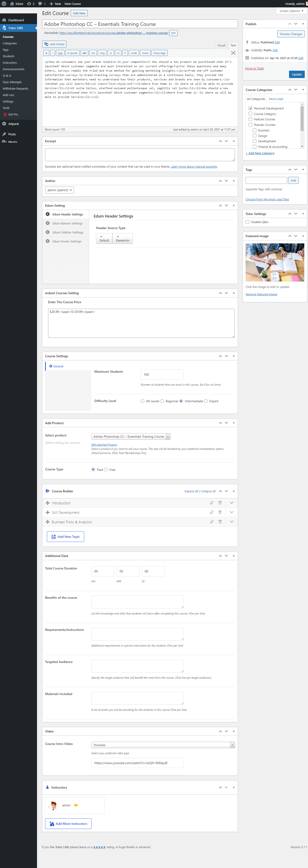Click the updates icon in admin bar

(x=29, y=4)
